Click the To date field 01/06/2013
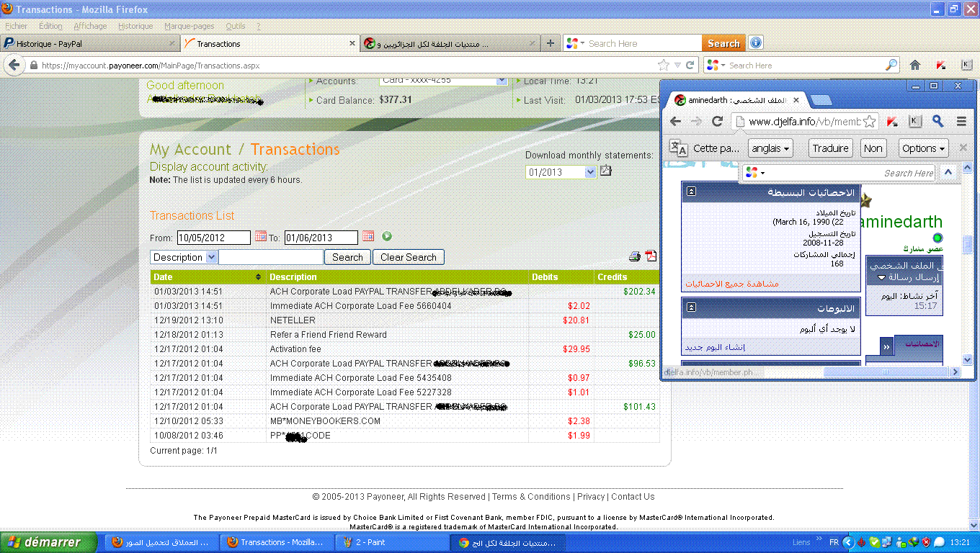 [321, 238]
